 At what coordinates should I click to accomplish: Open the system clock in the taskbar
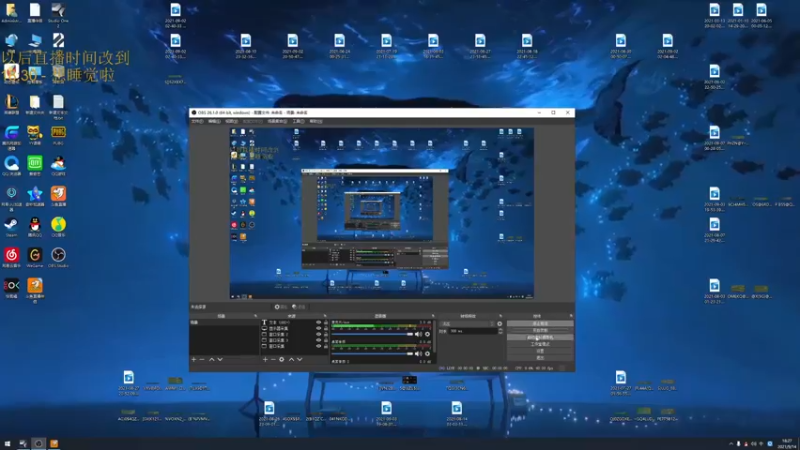pos(787,443)
